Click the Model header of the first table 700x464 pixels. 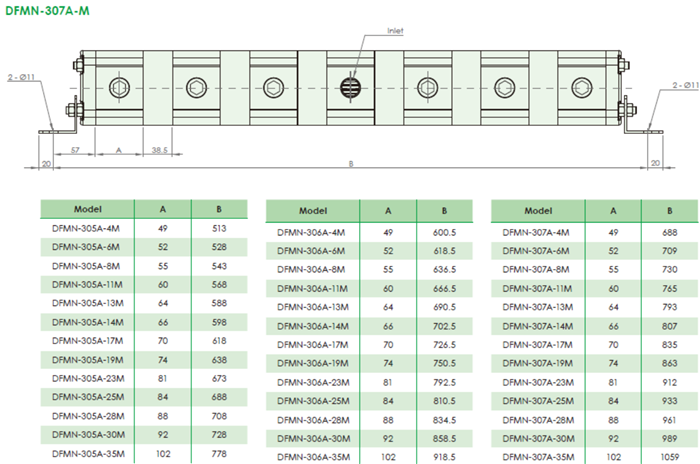click(88, 209)
